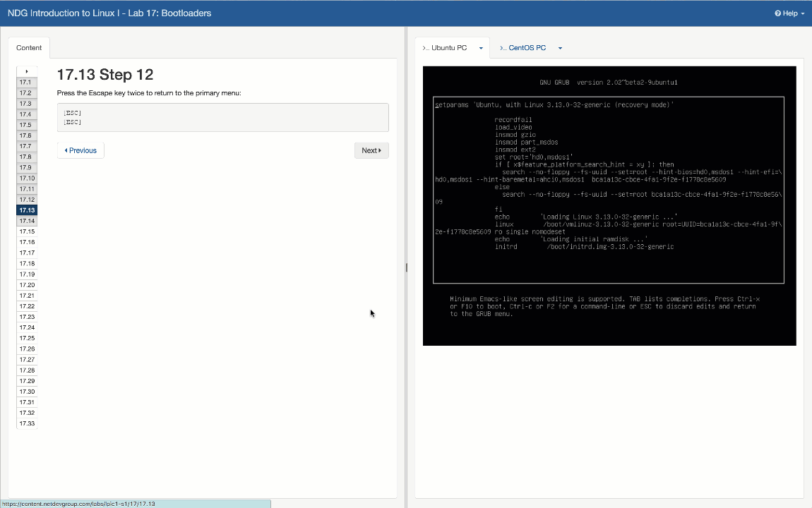Jump to section 17.4
The width and height of the screenshot is (812, 508).
click(x=27, y=114)
